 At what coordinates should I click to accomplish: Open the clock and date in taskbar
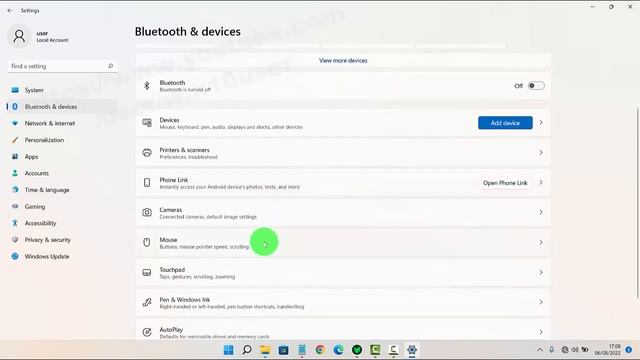607,350
